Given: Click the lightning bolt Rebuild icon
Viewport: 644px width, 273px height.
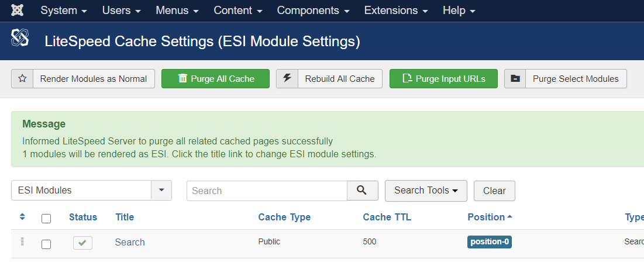Looking at the screenshot, I should [287, 78].
